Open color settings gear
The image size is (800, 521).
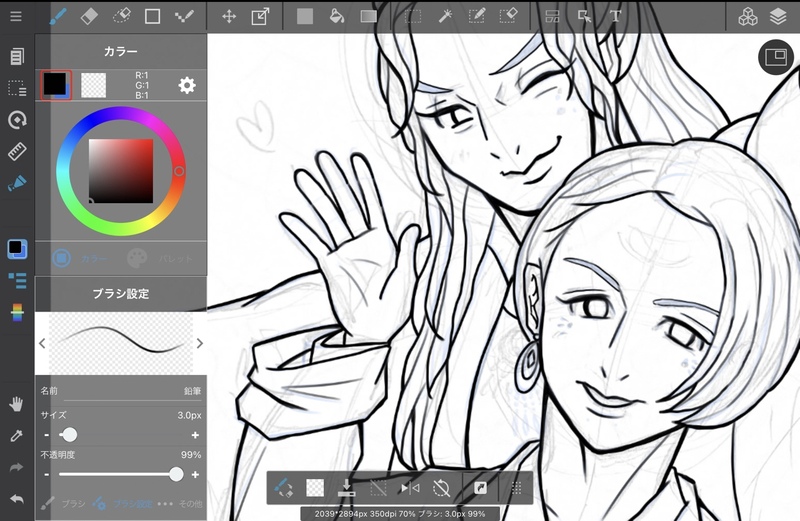click(x=187, y=85)
